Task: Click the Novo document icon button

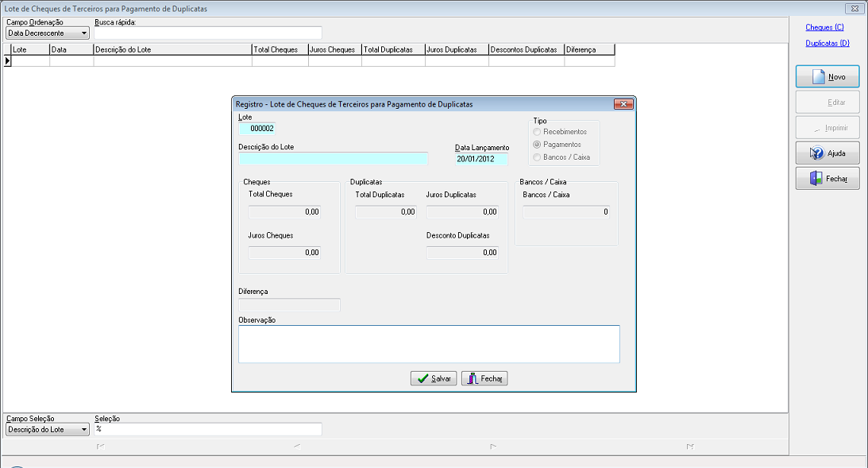Action: tap(827, 76)
